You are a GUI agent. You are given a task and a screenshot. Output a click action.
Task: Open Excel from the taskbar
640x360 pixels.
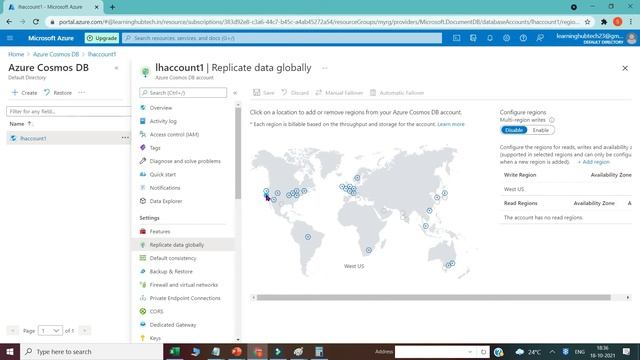click(175, 351)
